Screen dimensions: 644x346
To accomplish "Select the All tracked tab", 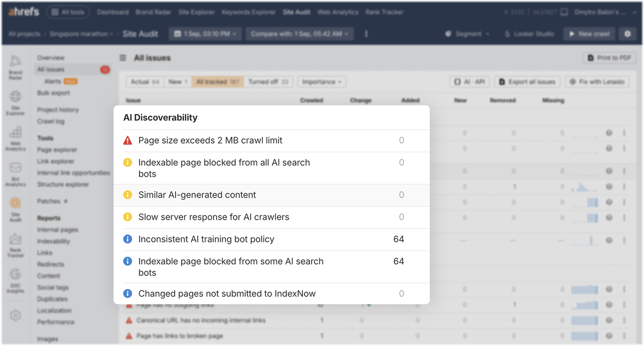I will (218, 82).
